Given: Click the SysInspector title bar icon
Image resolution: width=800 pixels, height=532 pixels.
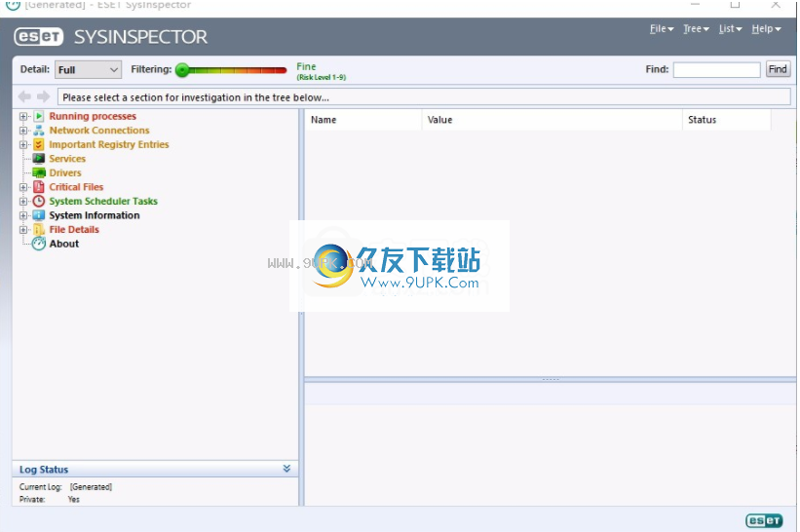Looking at the screenshot, I should click(x=14, y=5).
